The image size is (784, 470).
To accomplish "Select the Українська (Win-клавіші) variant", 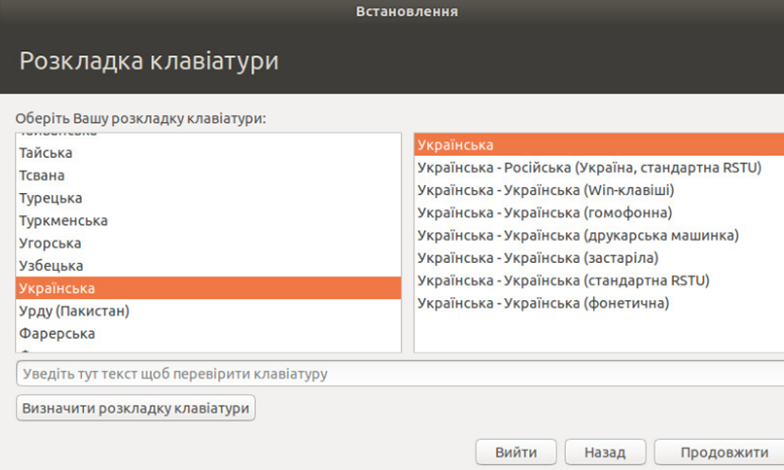I will click(545, 190).
